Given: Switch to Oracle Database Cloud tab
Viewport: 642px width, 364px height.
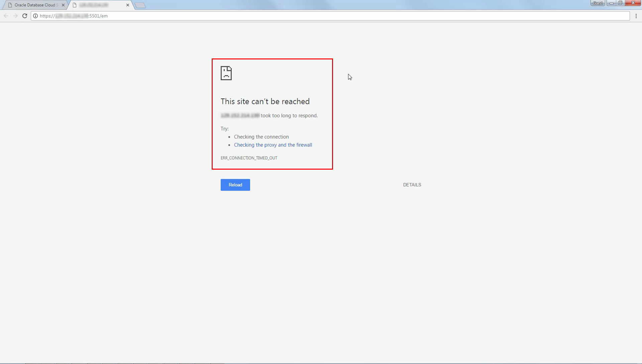Looking at the screenshot, I should click(35, 5).
